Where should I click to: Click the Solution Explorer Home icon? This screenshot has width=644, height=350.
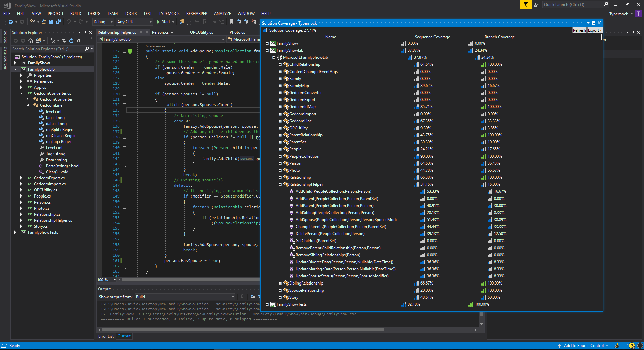point(31,41)
